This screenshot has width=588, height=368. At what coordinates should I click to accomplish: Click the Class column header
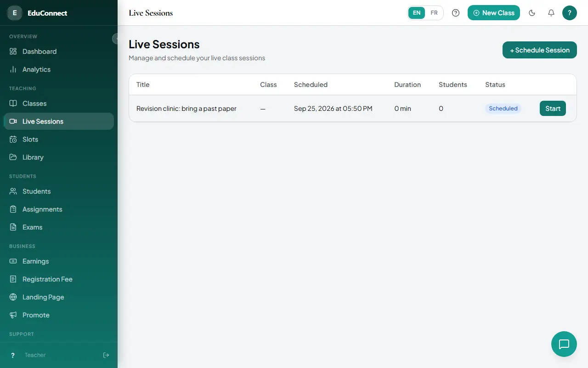268,85
